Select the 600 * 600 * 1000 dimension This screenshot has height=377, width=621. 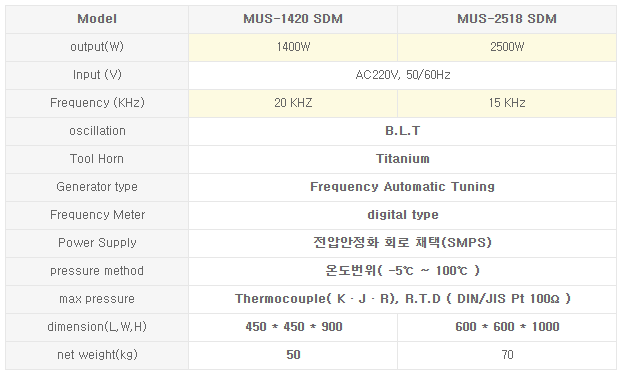(x=507, y=327)
